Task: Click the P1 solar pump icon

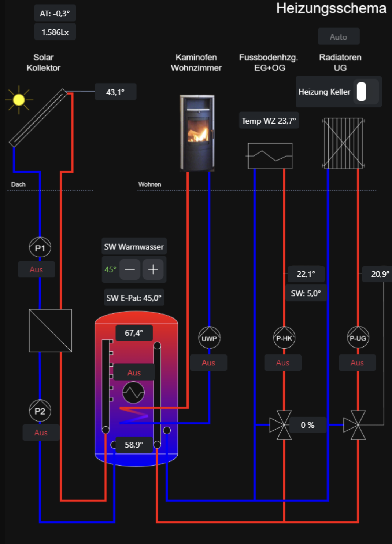Action: tap(40, 247)
